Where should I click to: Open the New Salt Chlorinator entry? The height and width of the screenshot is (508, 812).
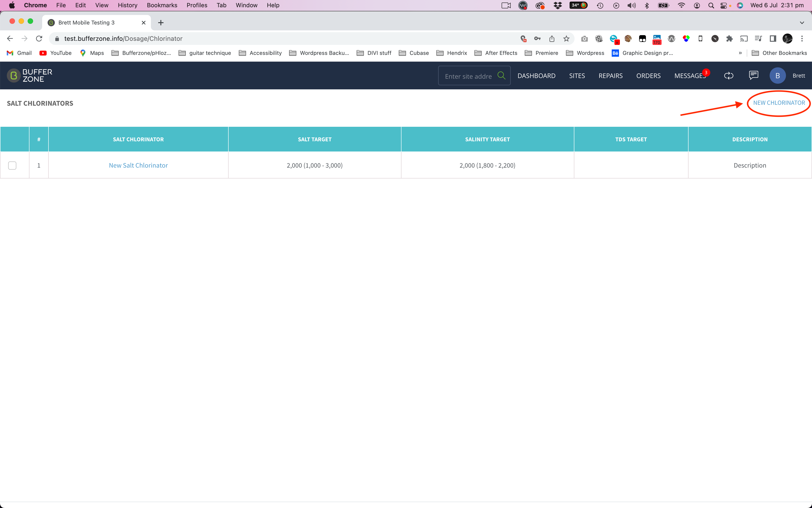point(138,165)
